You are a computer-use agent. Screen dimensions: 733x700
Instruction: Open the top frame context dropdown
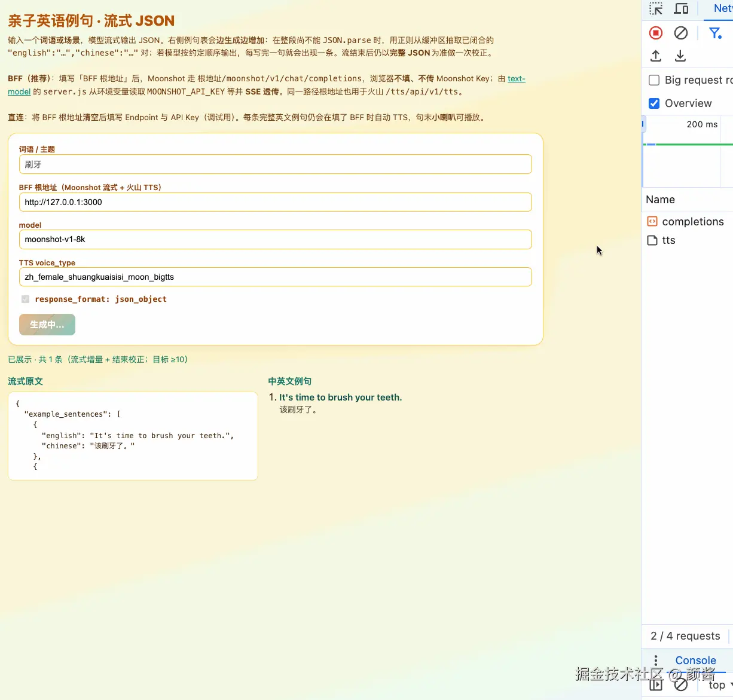(719, 684)
